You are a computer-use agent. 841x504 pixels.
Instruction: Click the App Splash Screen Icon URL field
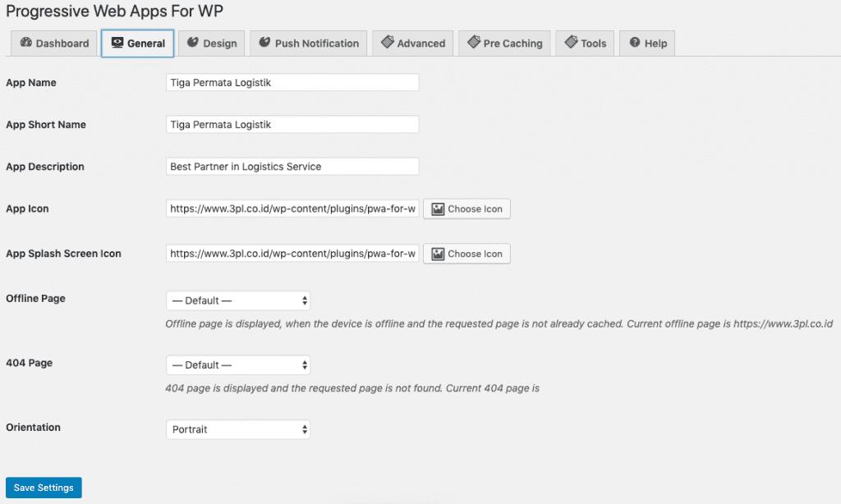tap(292, 254)
